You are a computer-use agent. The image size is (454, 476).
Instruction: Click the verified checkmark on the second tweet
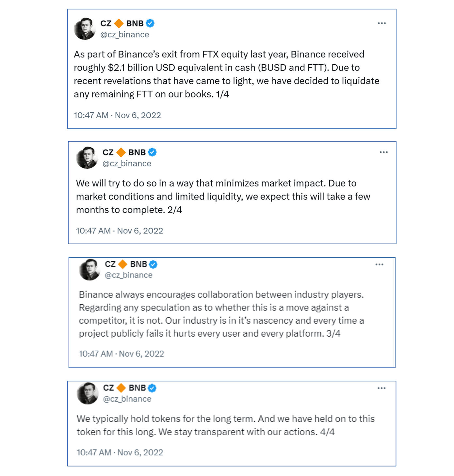[x=152, y=152]
